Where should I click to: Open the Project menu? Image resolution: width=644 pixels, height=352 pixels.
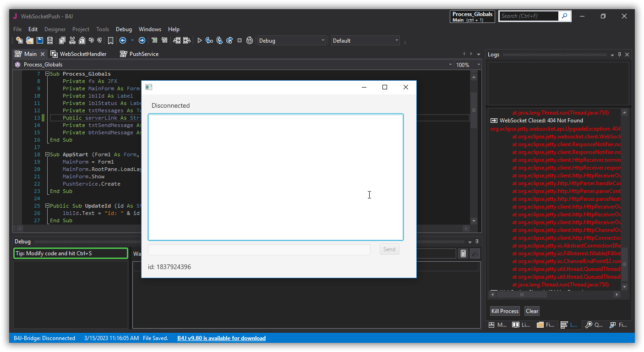click(x=81, y=29)
